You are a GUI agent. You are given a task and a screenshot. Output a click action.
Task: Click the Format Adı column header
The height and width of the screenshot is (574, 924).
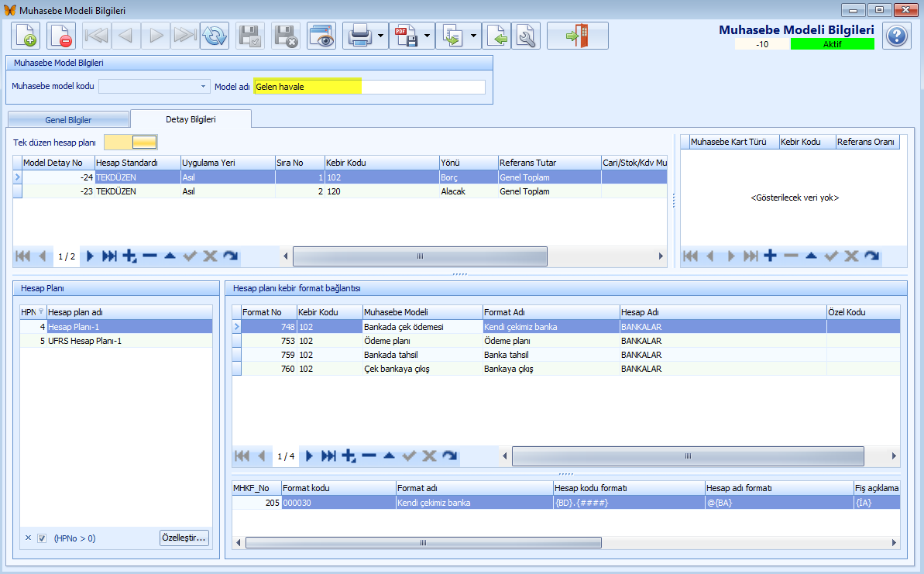click(x=551, y=312)
